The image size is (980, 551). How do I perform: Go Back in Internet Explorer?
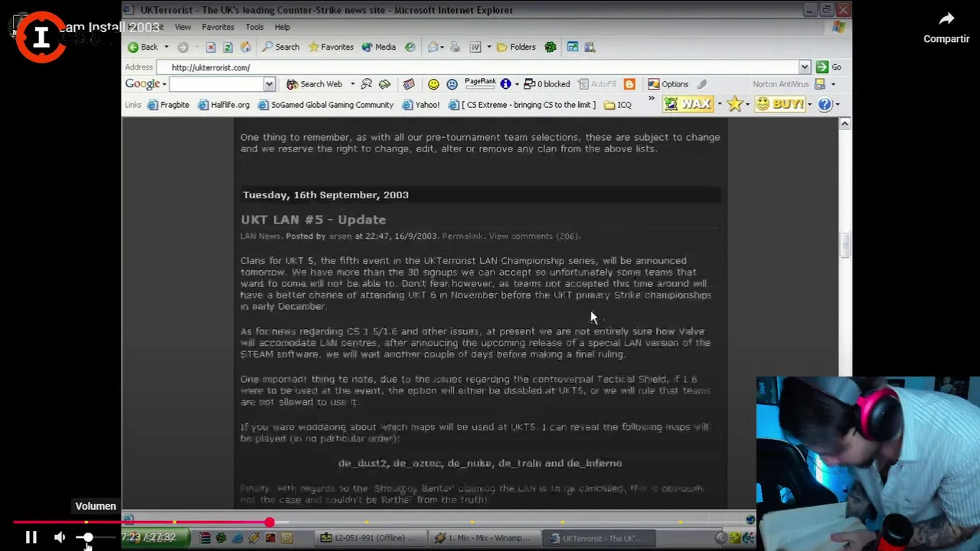[x=142, y=47]
